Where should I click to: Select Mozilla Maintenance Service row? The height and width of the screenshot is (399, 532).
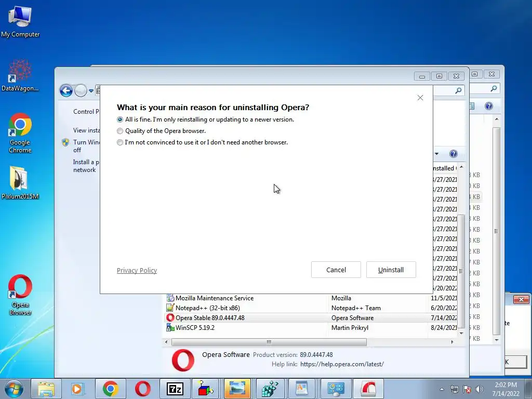[x=312, y=298]
